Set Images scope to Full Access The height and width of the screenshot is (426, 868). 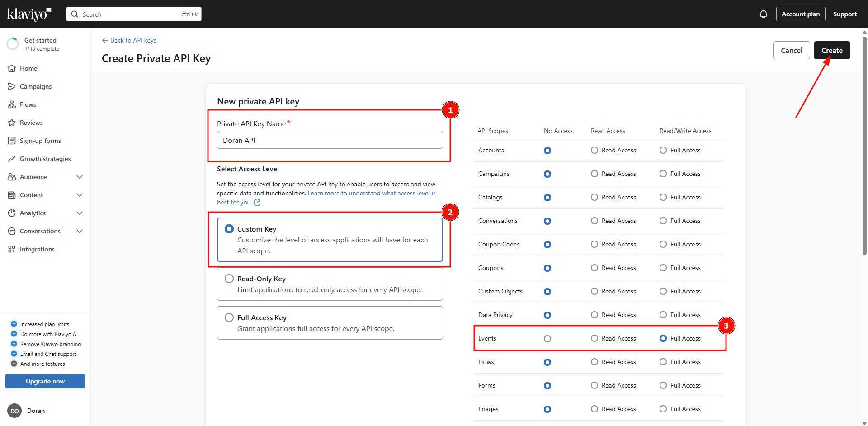pos(663,409)
